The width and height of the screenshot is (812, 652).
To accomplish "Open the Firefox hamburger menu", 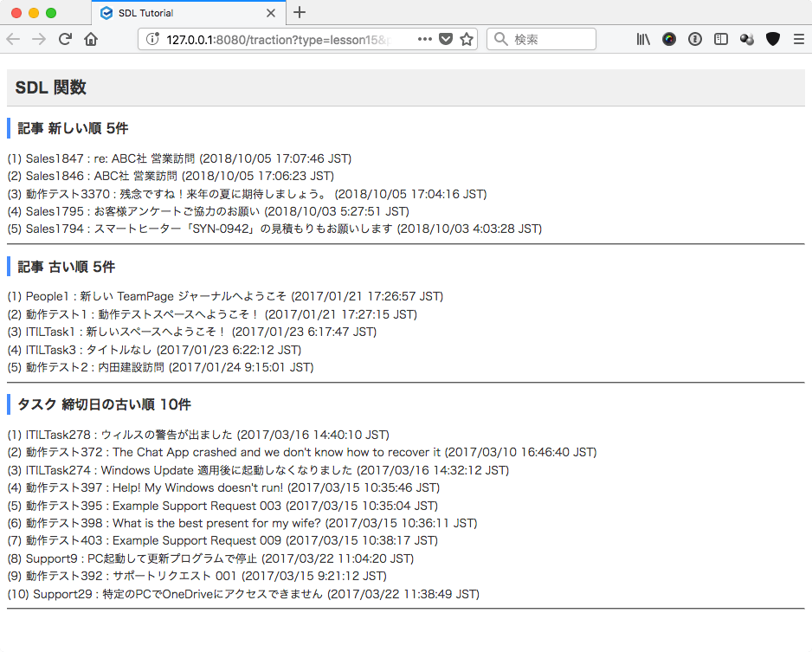I will pyautogui.click(x=798, y=39).
